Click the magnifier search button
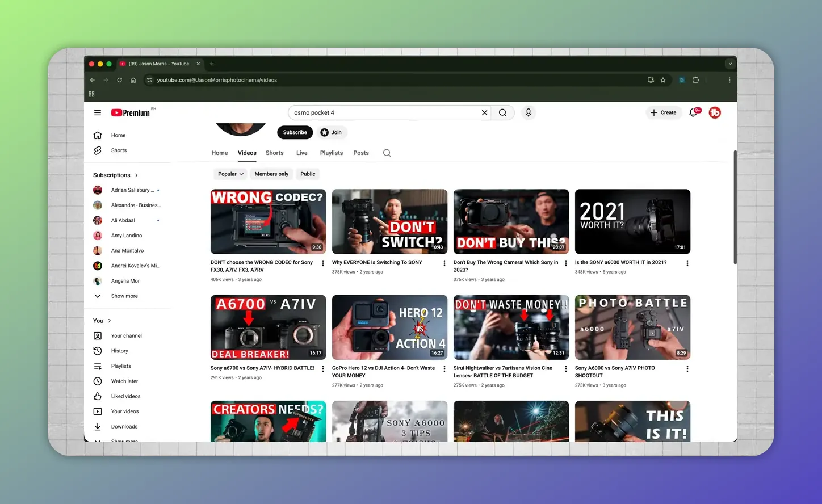 point(503,112)
